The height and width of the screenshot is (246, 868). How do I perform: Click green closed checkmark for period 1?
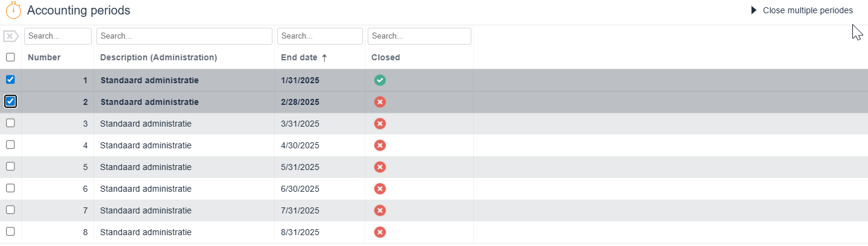[380, 80]
